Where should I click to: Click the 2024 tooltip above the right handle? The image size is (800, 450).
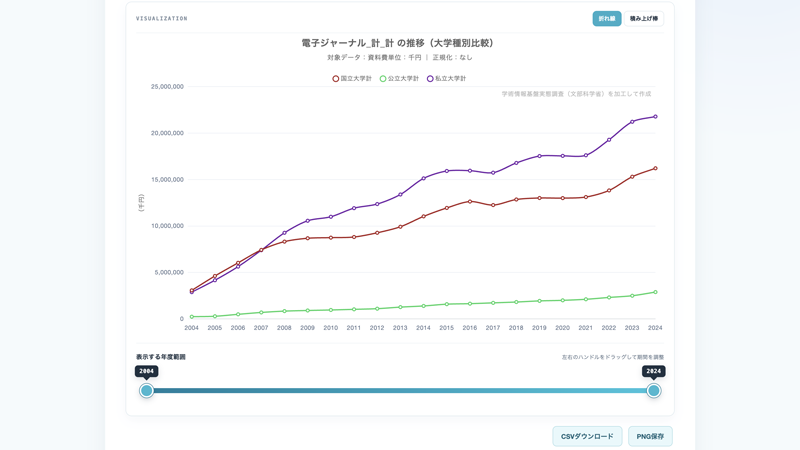pyautogui.click(x=654, y=371)
